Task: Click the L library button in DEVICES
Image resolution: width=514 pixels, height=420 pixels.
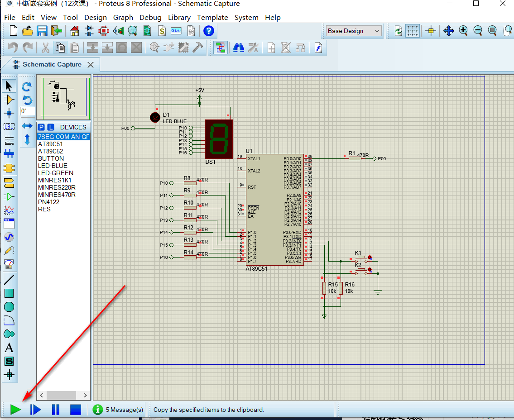Action: 50,127
